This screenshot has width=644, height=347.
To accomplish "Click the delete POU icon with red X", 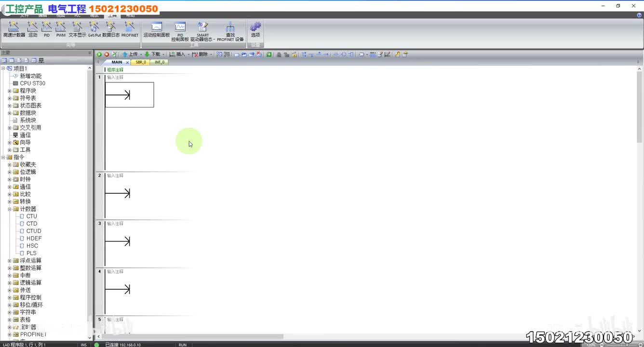I will (x=259, y=54).
